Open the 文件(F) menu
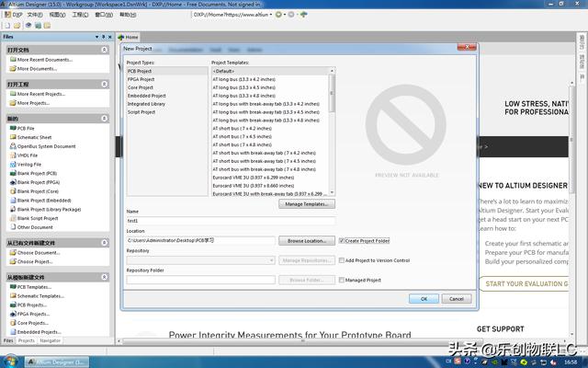This screenshot has width=588, height=368. coord(35,15)
